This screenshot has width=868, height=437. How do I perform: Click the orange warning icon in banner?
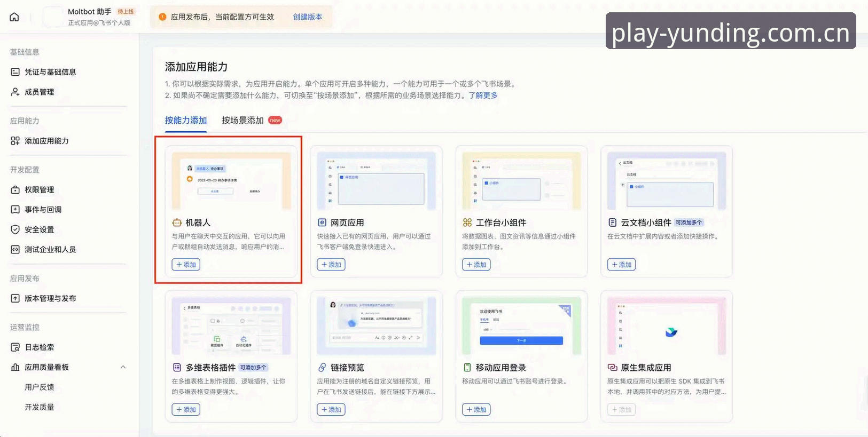162,17
